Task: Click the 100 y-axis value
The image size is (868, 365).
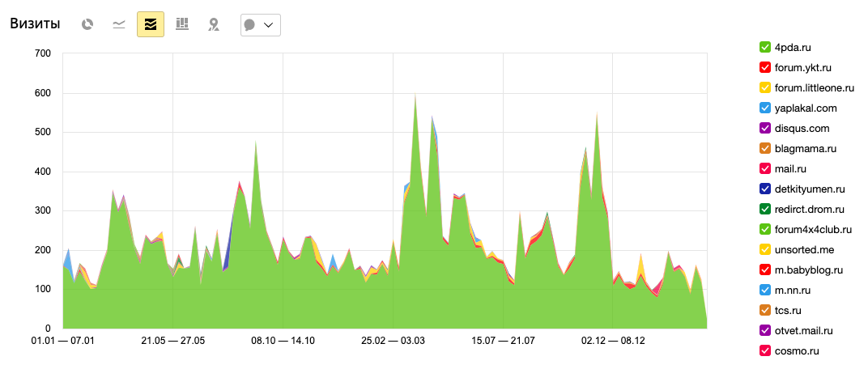Action: [x=44, y=289]
